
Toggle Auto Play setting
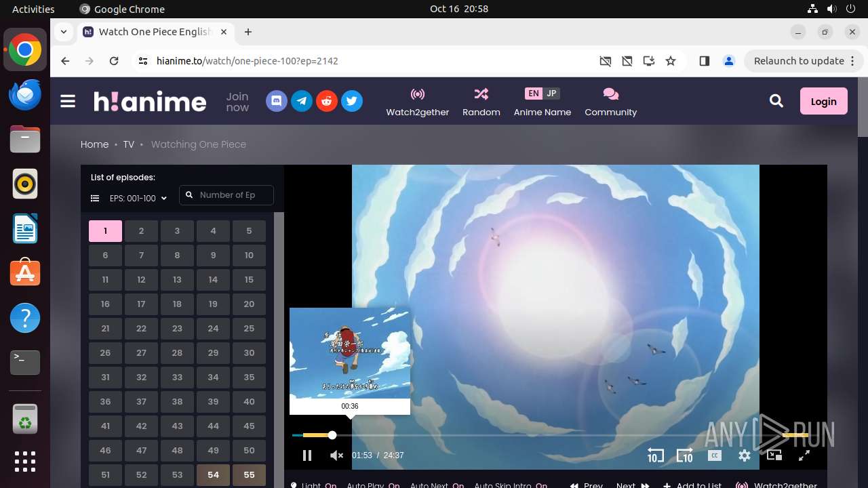click(373, 485)
